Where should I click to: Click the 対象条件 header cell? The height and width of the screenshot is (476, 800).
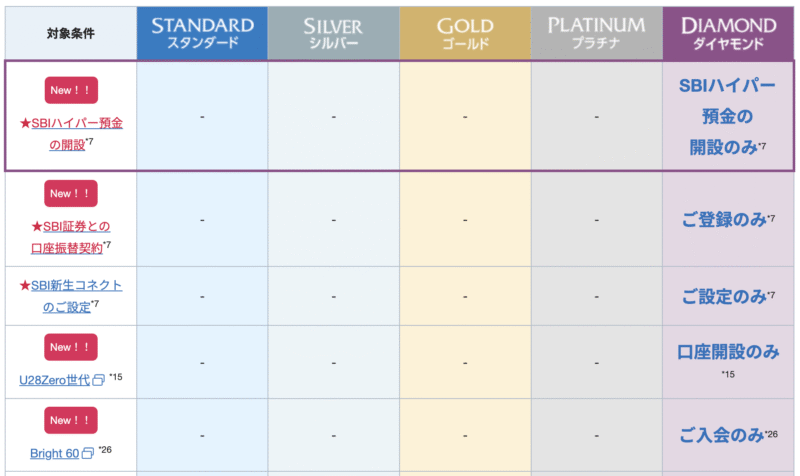pyautogui.click(x=70, y=33)
